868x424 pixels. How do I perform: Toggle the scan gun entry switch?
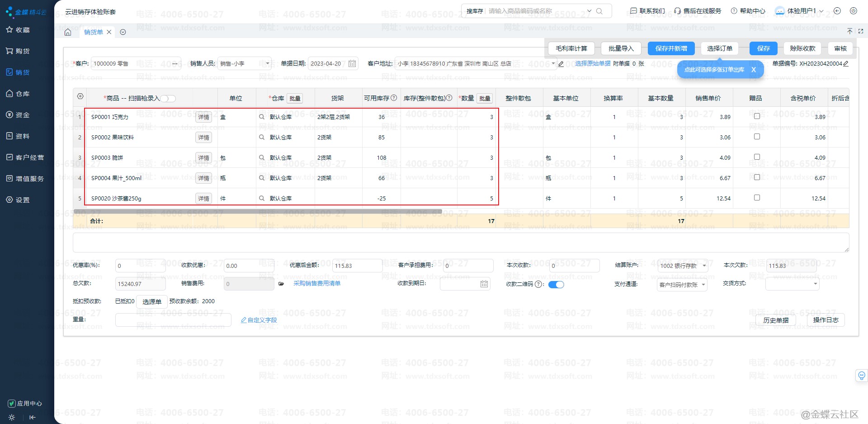[168, 99]
